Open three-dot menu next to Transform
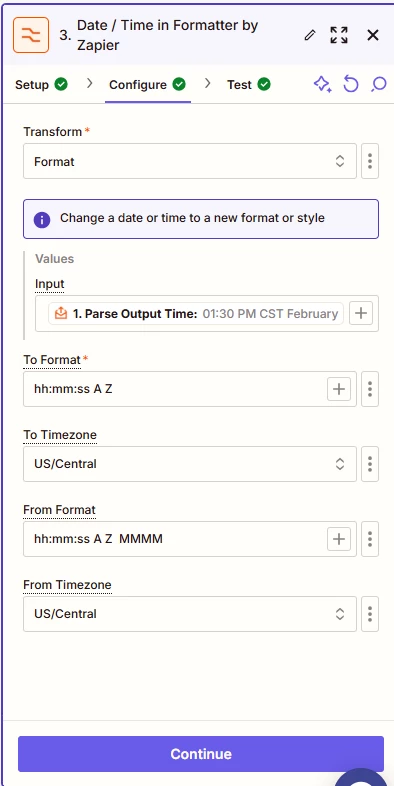 [370, 161]
